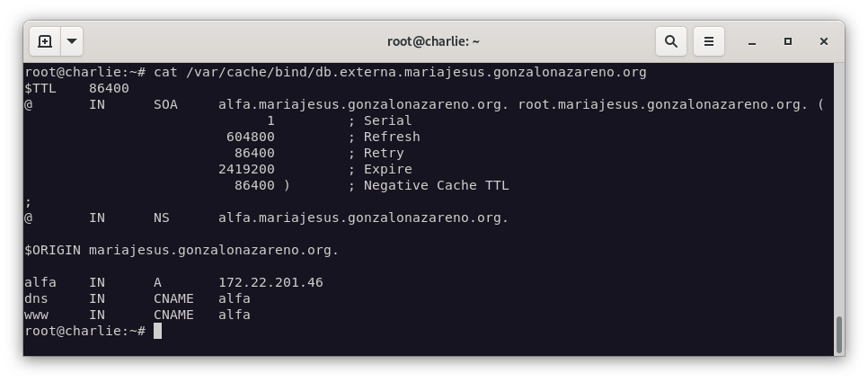Maximize the terminal window
This screenshot has height=382, width=868.
point(788,41)
